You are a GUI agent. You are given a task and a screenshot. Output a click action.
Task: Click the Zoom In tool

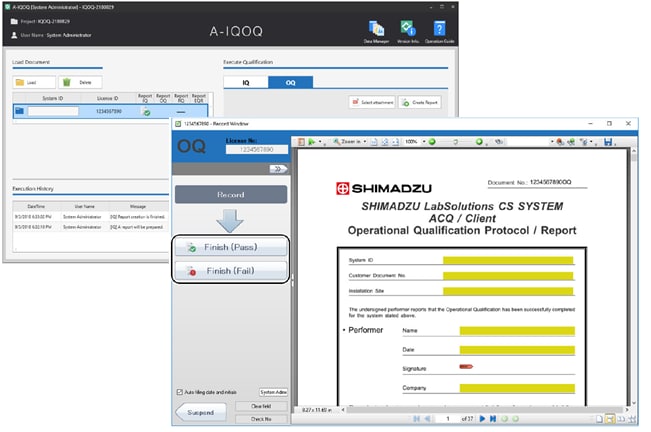tap(347, 142)
